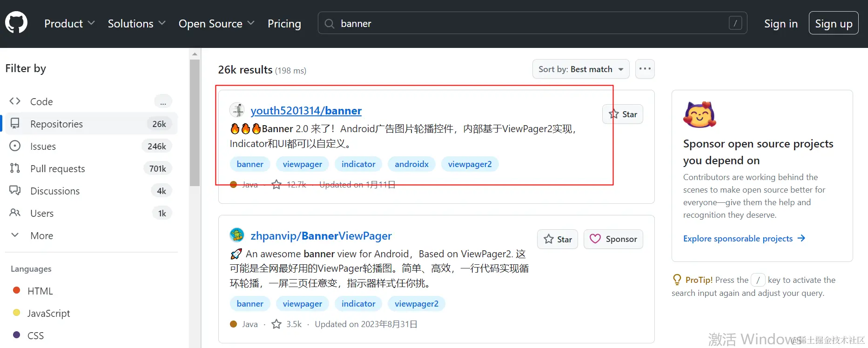The image size is (868, 348).
Task: Select the HTML language filter
Action: (40, 291)
